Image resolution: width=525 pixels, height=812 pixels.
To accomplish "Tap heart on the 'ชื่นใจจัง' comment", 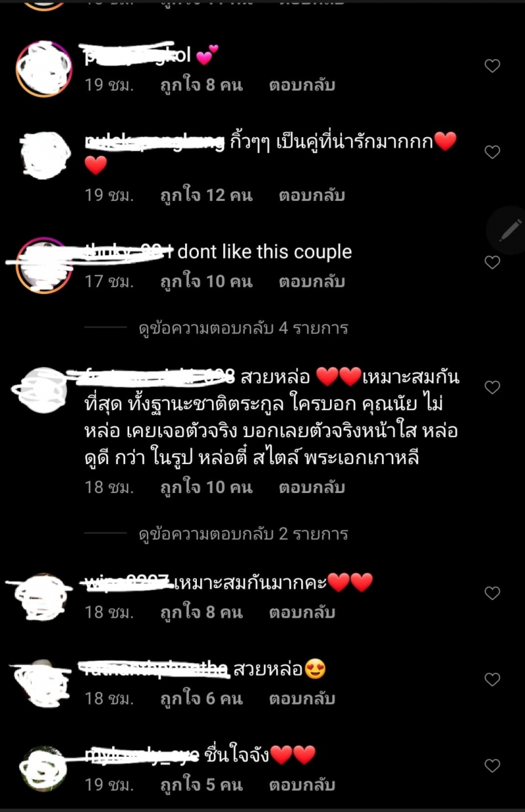I will click(x=492, y=765).
